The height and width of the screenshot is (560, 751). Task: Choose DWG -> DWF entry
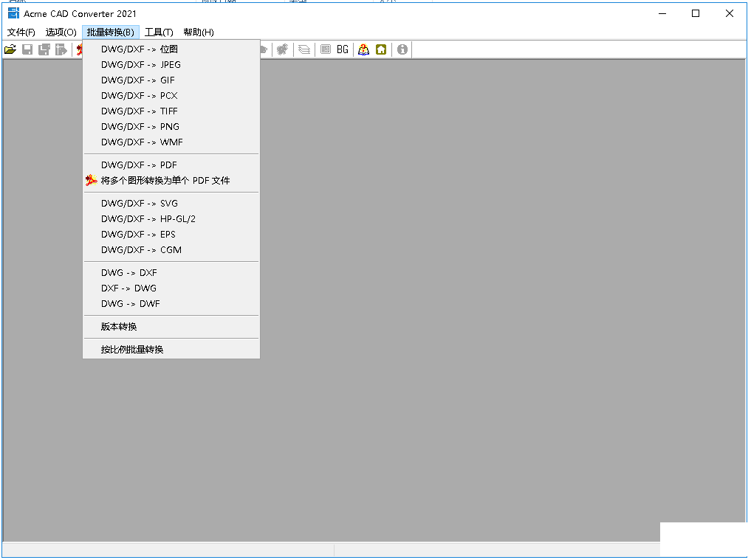pyautogui.click(x=171, y=304)
